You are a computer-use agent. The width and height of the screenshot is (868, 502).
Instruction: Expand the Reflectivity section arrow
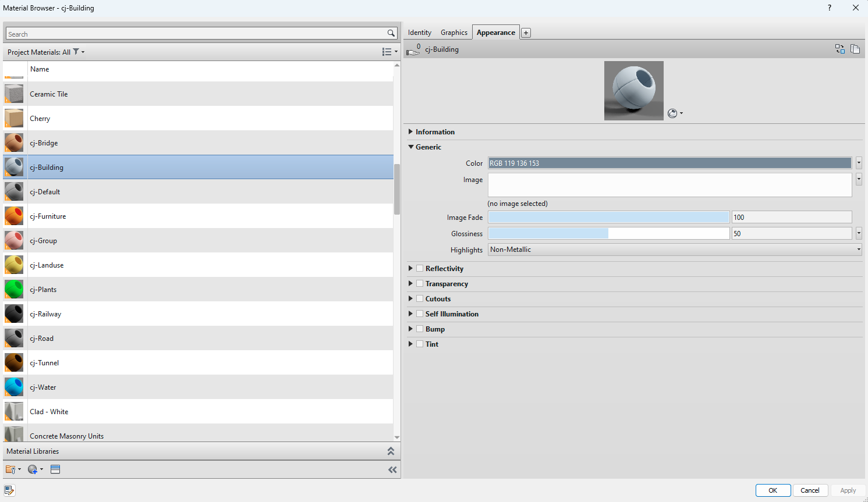(410, 268)
